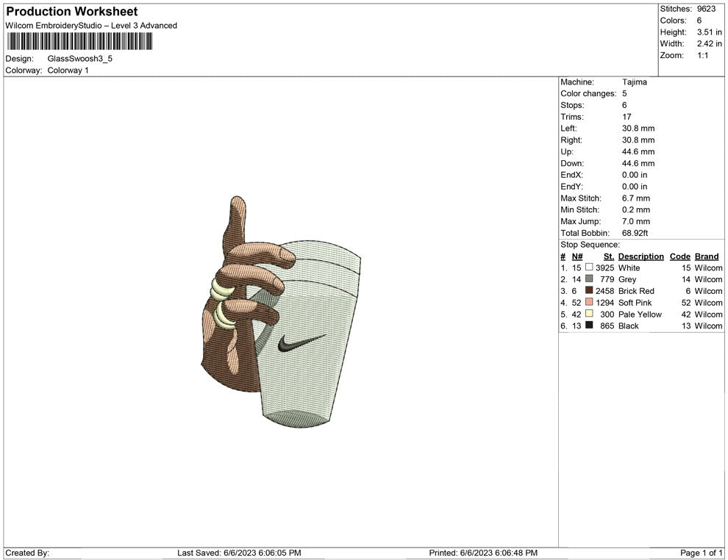Click the Machine value Tajima
The image size is (728, 560).
coord(634,82)
